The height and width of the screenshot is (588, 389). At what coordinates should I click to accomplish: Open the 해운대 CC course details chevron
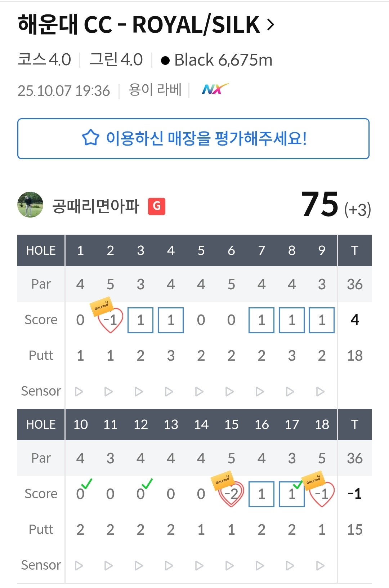[x=270, y=25]
